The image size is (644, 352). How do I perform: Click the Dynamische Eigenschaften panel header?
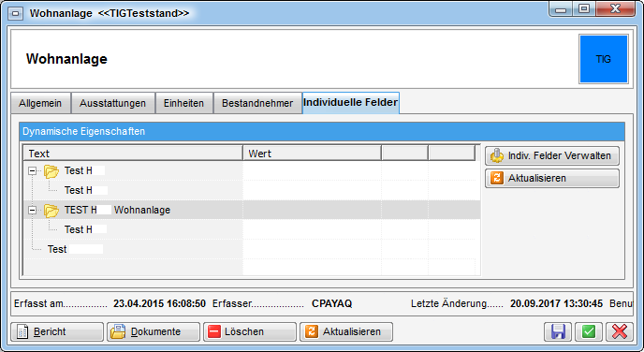click(x=322, y=131)
